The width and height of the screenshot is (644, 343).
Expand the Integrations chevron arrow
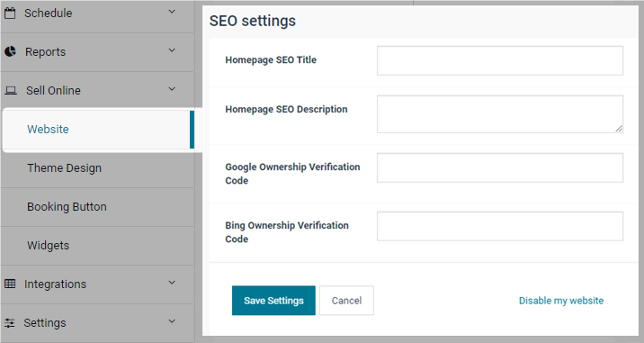[172, 282]
